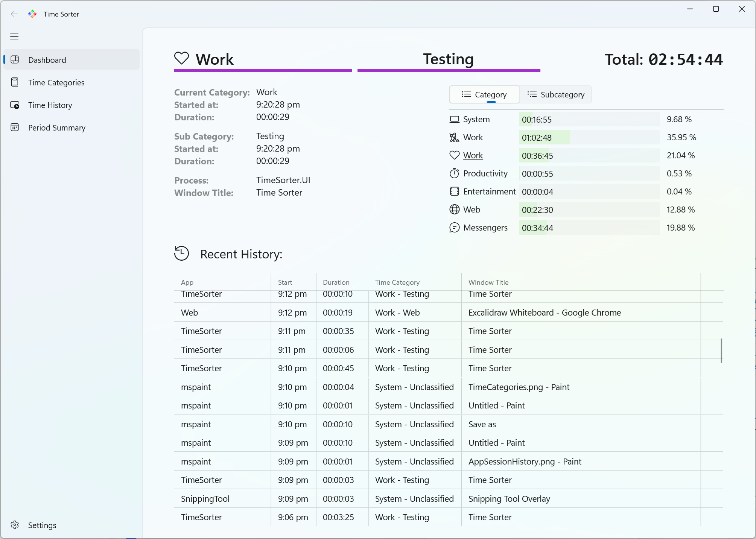Collapse the navigation pane with the hamburger menu
The image size is (756, 539).
click(x=14, y=36)
